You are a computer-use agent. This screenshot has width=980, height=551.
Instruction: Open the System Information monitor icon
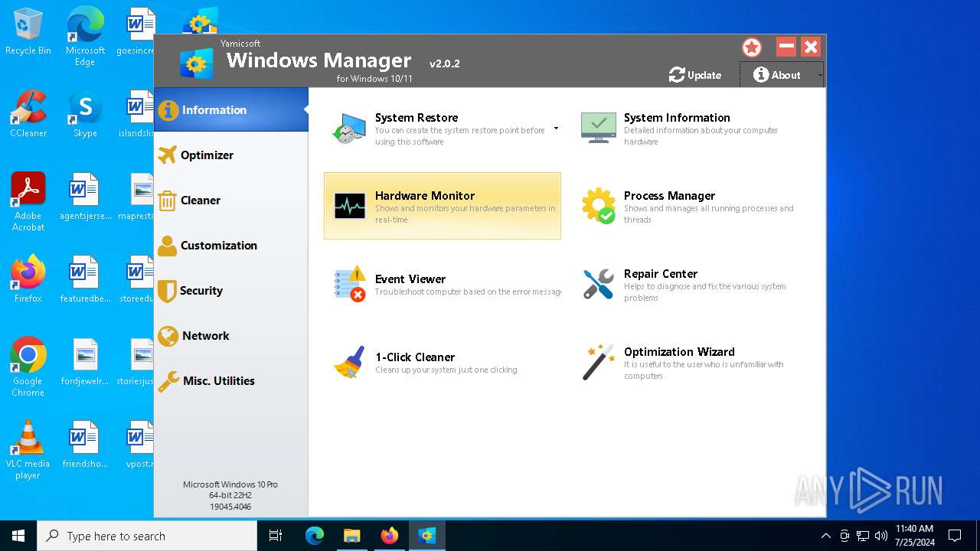pyautogui.click(x=598, y=128)
